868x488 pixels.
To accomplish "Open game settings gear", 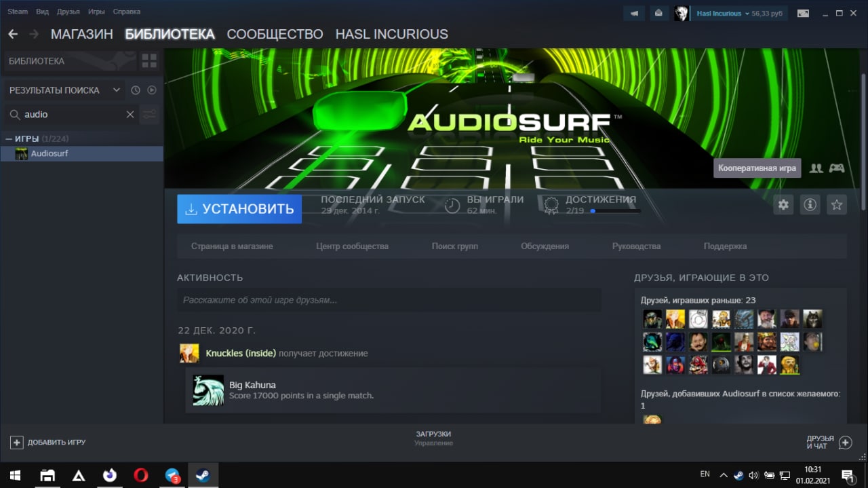I will [784, 204].
